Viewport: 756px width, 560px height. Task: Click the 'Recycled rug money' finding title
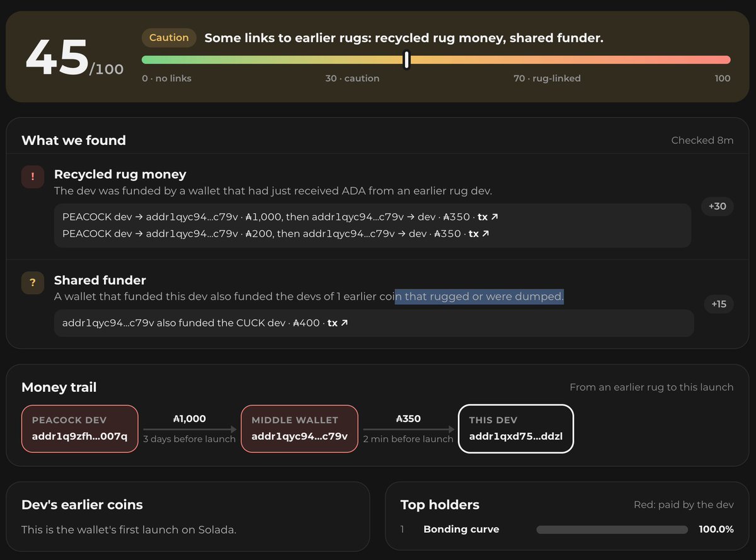[120, 174]
